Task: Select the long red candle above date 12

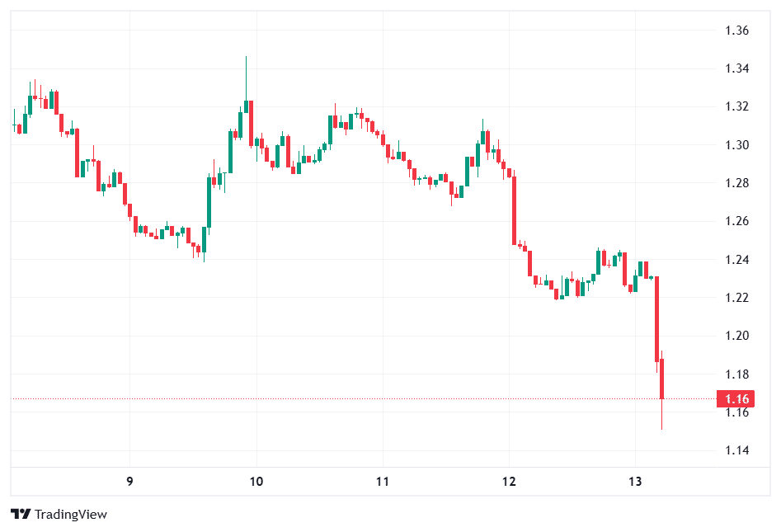Action: point(514,210)
